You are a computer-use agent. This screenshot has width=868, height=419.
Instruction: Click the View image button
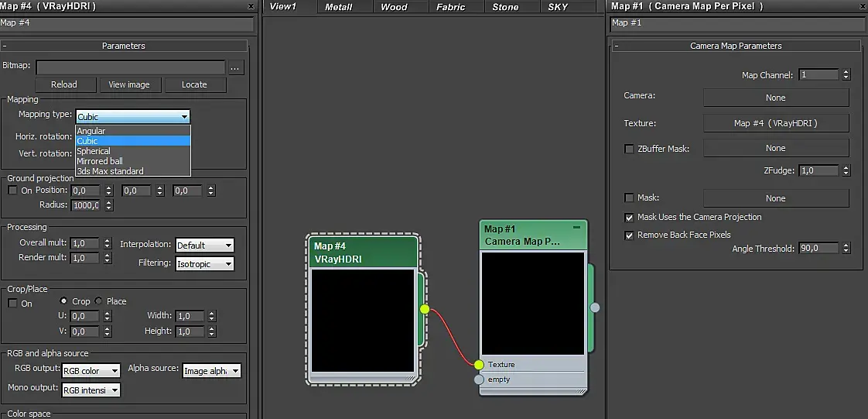point(129,84)
